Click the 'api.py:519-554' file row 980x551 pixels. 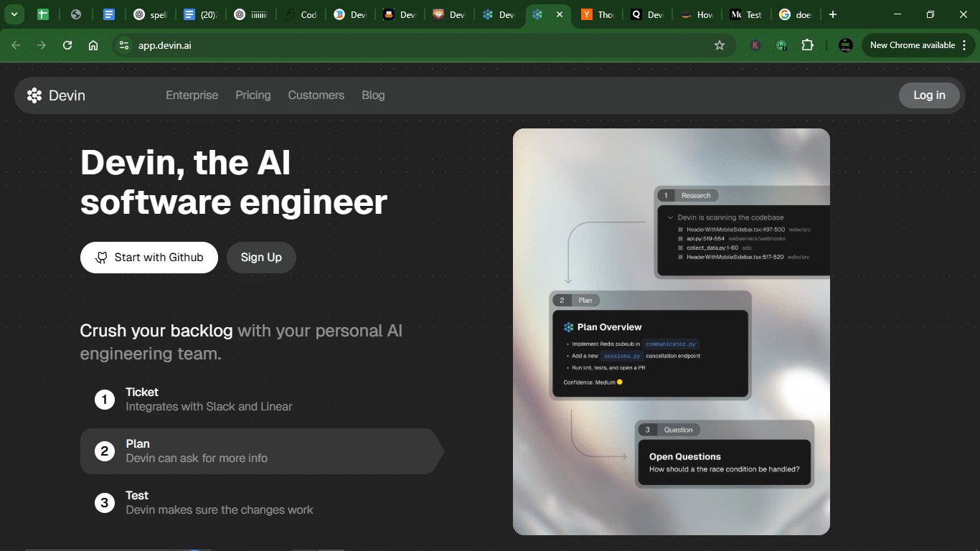coord(732,238)
